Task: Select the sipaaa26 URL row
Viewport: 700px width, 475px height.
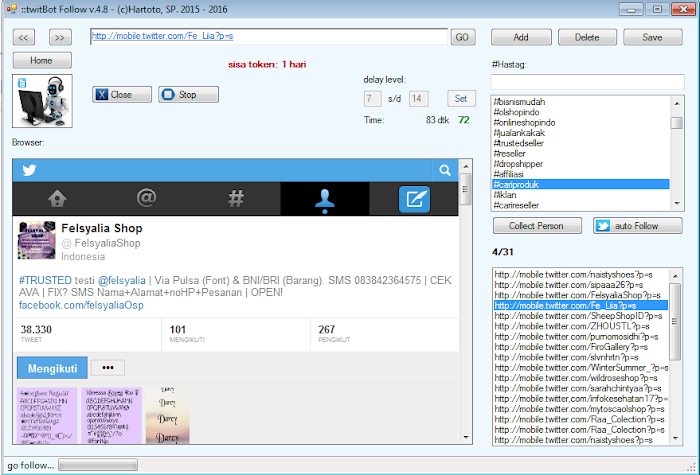Action: pyautogui.click(x=581, y=285)
